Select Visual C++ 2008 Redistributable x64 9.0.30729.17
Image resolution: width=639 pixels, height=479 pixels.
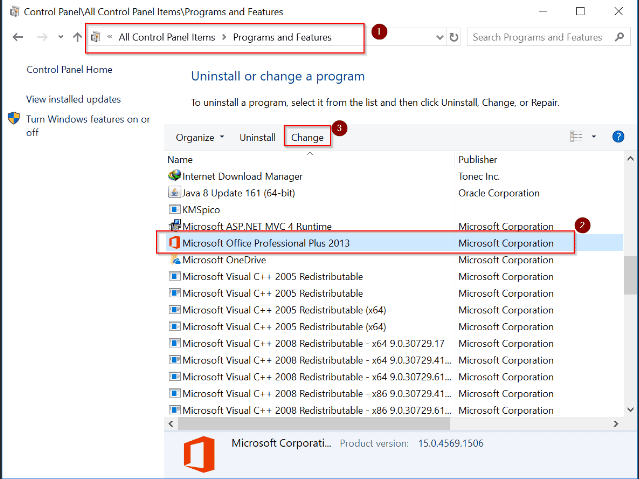click(313, 344)
